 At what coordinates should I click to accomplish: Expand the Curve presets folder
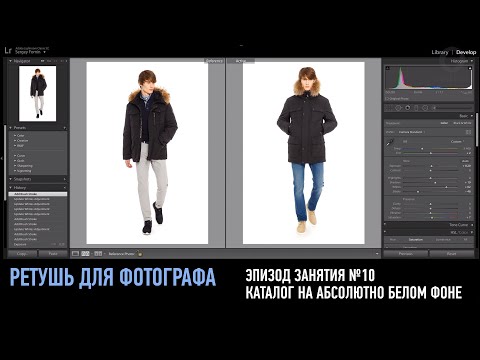coord(15,155)
